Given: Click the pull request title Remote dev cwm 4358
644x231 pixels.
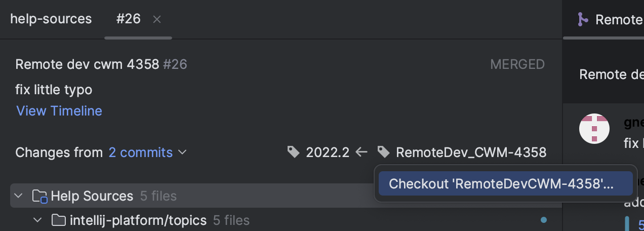Looking at the screenshot, I should (x=87, y=65).
